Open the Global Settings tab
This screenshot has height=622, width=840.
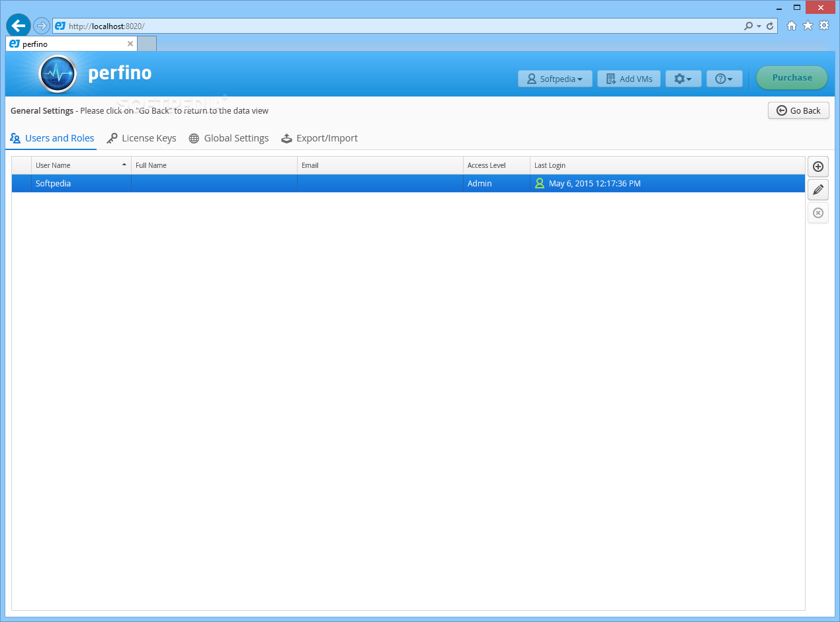229,138
